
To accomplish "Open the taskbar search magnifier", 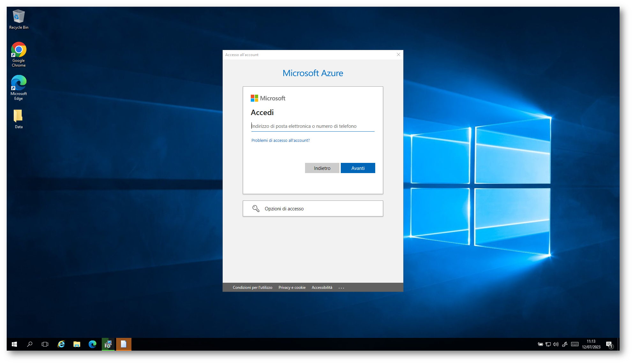I will click(x=30, y=344).
